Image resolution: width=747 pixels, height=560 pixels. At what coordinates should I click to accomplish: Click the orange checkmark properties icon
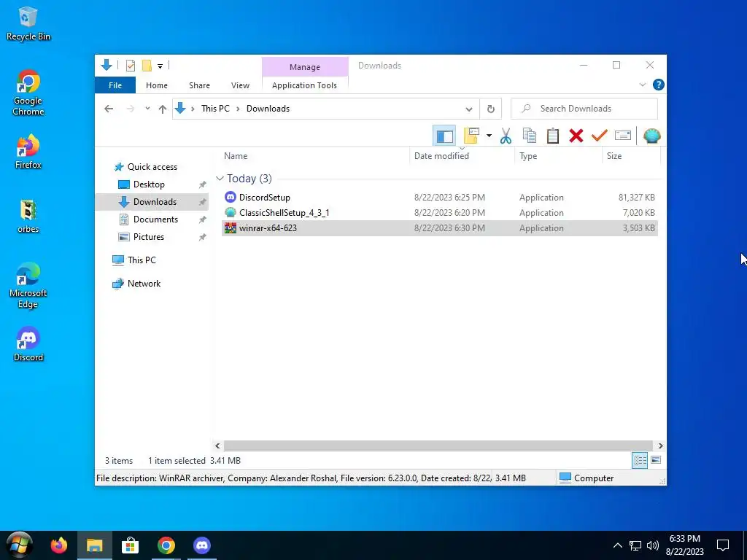(600, 136)
